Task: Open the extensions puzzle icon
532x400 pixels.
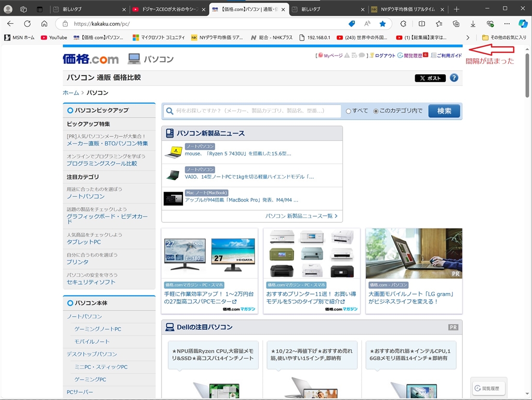Action: [403, 23]
